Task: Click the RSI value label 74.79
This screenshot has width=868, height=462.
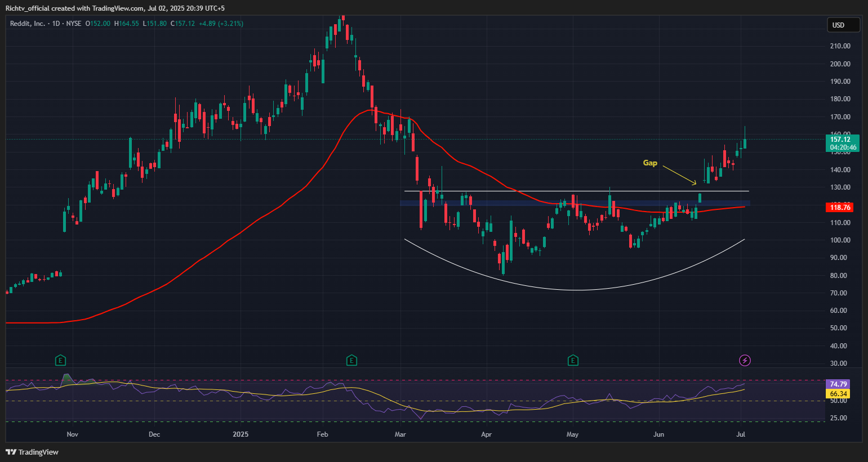Action: (838, 384)
